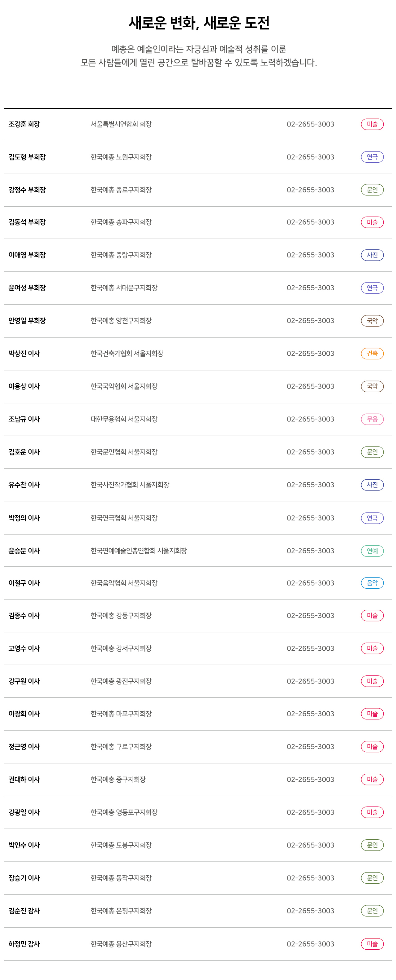Click the 미술 badge for 하정민 감사
Screen dimensions: 396x980
[372, 944]
